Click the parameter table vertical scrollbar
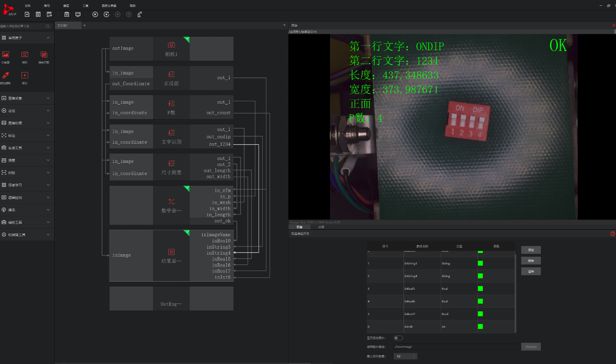The image size is (616, 364). click(x=516, y=293)
